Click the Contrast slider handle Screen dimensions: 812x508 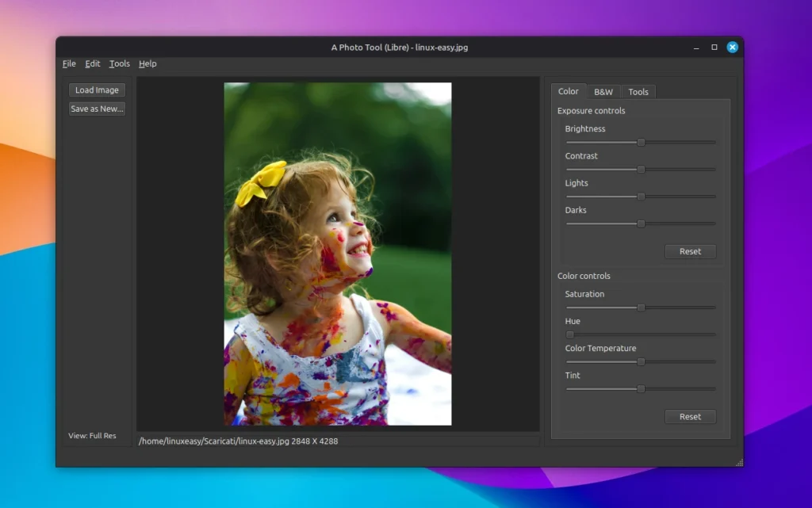(639, 169)
